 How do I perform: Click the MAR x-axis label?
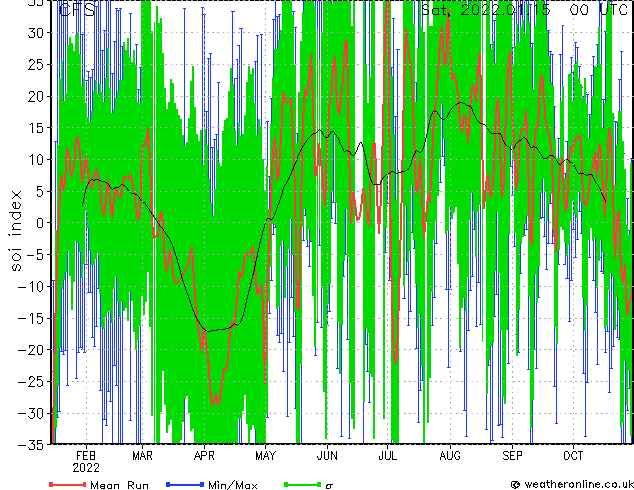(x=142, y=456)
